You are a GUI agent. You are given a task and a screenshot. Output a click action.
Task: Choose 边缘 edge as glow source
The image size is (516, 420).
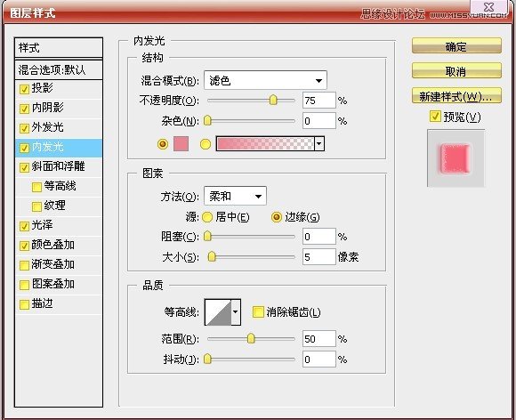click(277, 217)
